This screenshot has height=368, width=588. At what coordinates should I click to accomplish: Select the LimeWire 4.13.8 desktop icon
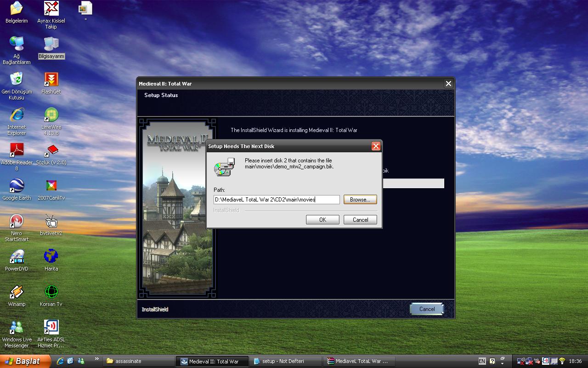click(51, 121)
